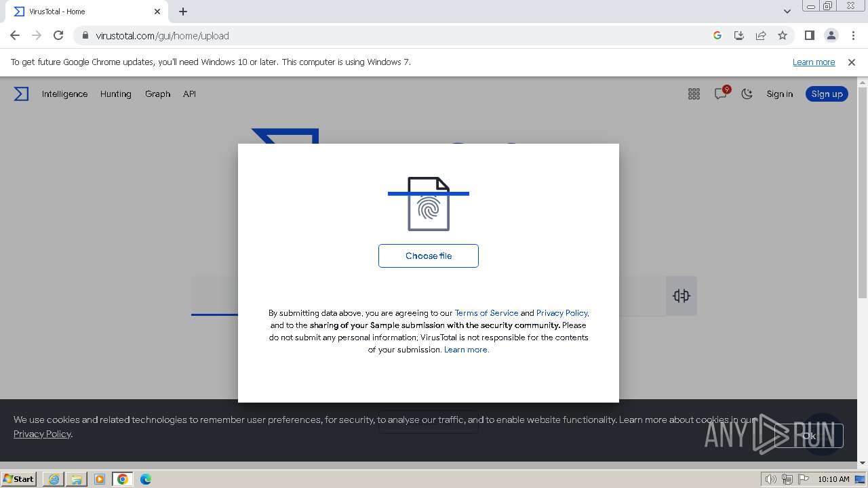The width and height of the screenshot is (868, 488).
Task: Toggle the browser side panel
Action: 809,35
